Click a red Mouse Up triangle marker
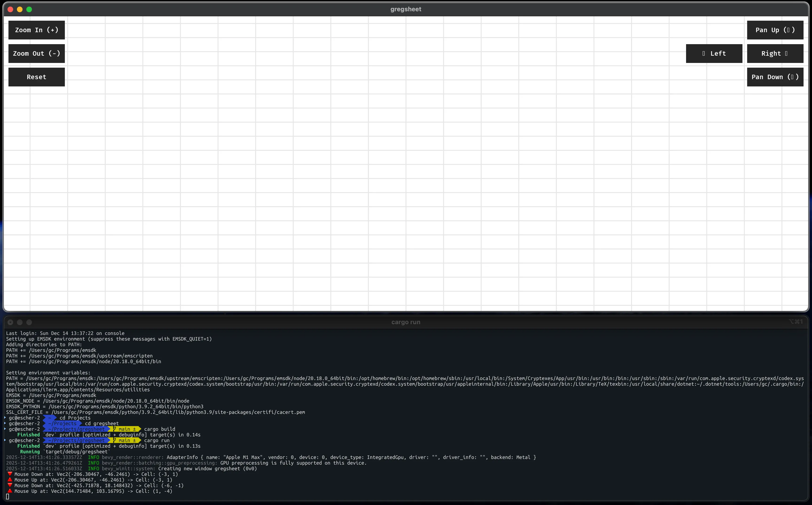 tap(10, 480)
